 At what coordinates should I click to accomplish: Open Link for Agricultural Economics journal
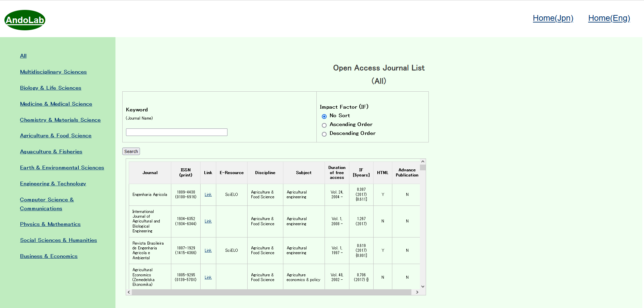(208, 277)
